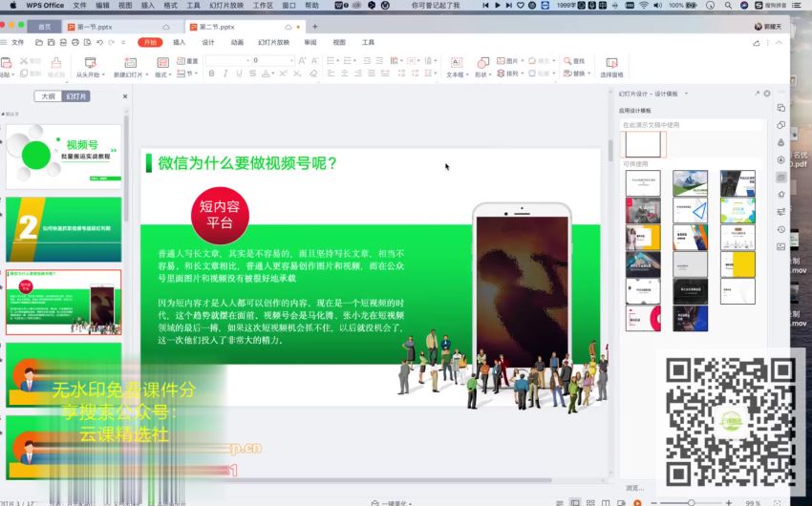
Task: Click the zoom slider handle in status bar
Action: pos(692,502)
